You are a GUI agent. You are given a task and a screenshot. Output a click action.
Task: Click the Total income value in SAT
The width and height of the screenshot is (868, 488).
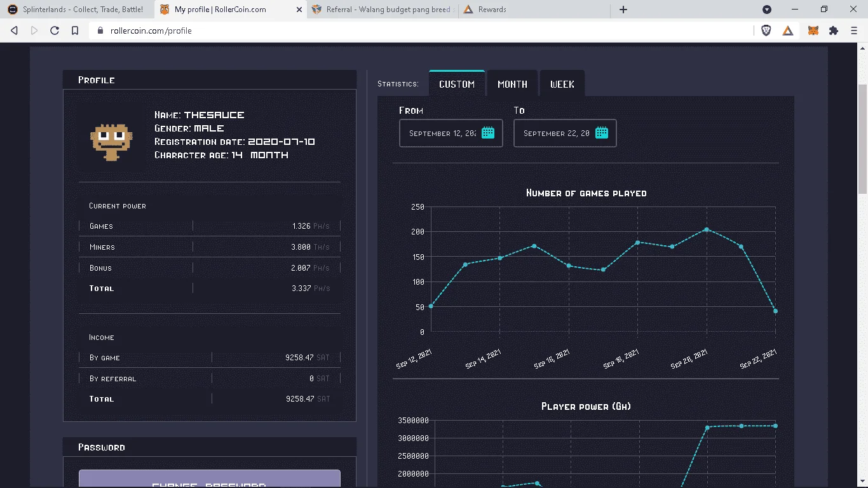coord(308,399)
